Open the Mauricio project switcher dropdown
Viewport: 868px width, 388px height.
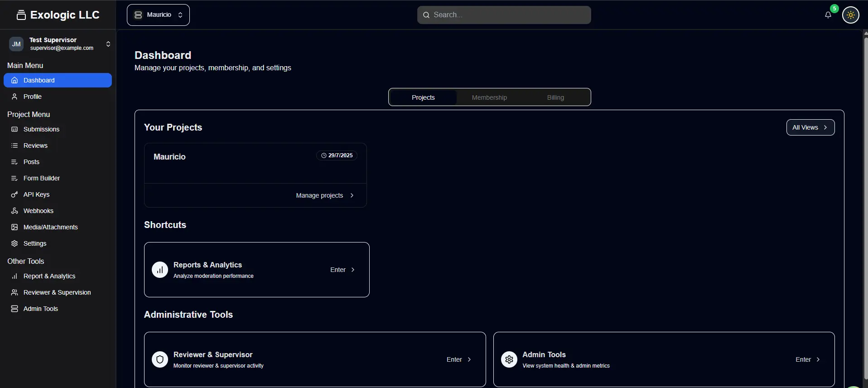click(158, 15)
